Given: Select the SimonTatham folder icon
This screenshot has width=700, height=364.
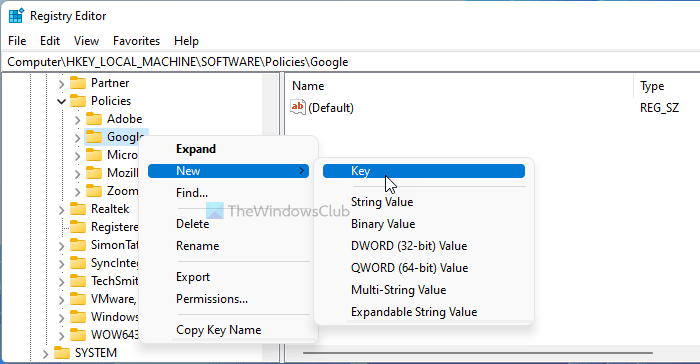Looking at the screenshot, I should pos(78,245).
